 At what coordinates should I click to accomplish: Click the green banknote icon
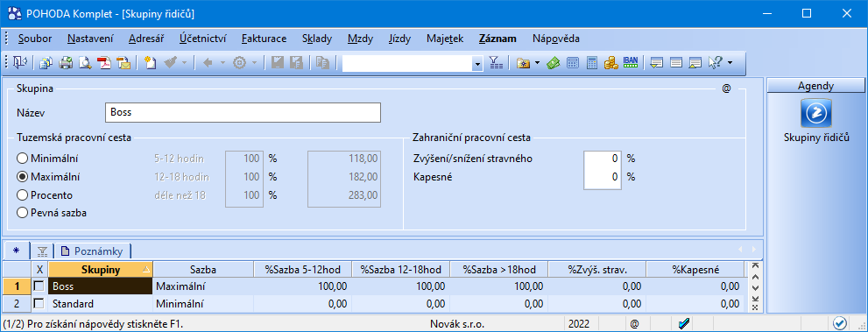tap(553, 63)
